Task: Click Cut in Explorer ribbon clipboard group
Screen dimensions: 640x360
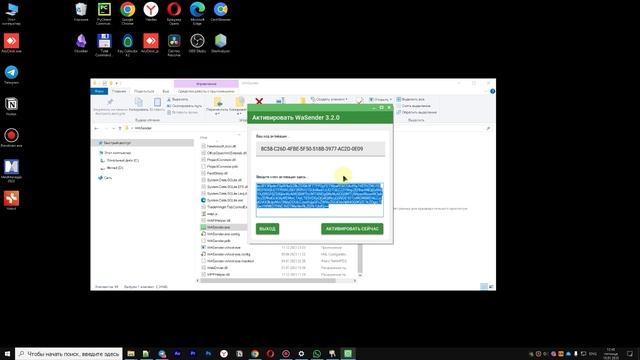Action: [178, 99]
